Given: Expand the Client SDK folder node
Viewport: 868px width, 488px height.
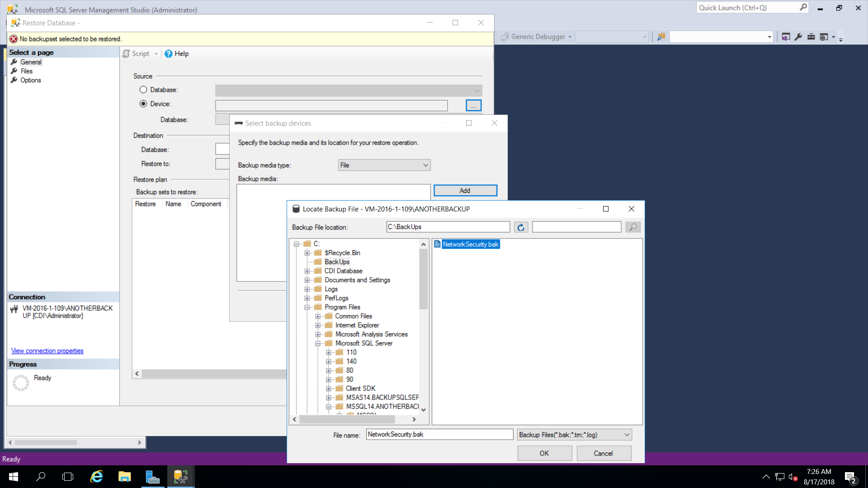Looking at the screenshot, I should coord(329,389).
